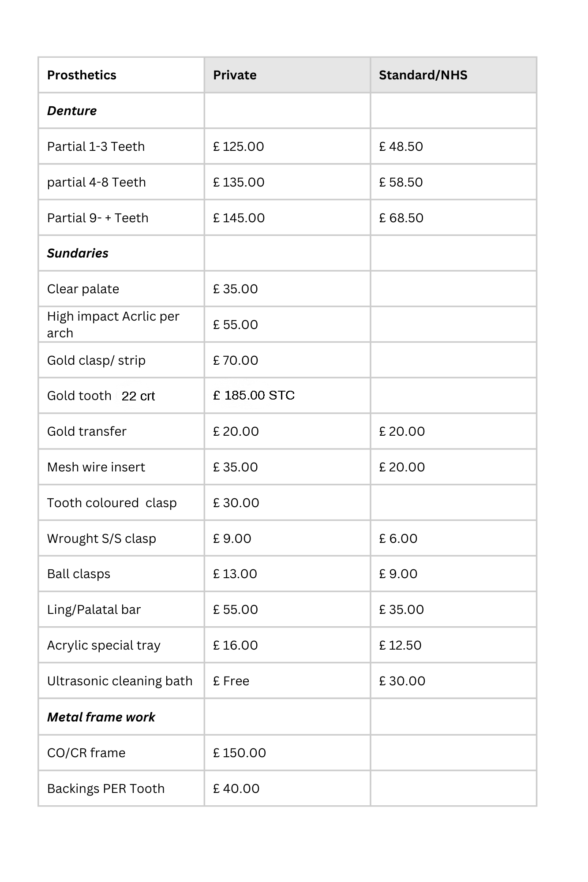The height and width of the screenshot is (882, 588).
Task: Select the £ 125.00 private price
Action: point(239,146)
